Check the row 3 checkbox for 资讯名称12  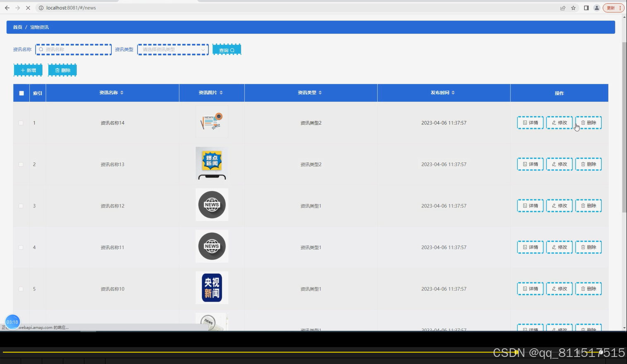pos(21,206)
